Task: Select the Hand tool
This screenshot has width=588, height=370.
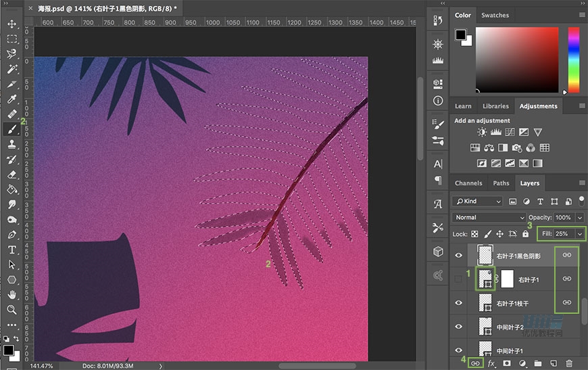Action: pyautogui.click(x=11, y=295)
